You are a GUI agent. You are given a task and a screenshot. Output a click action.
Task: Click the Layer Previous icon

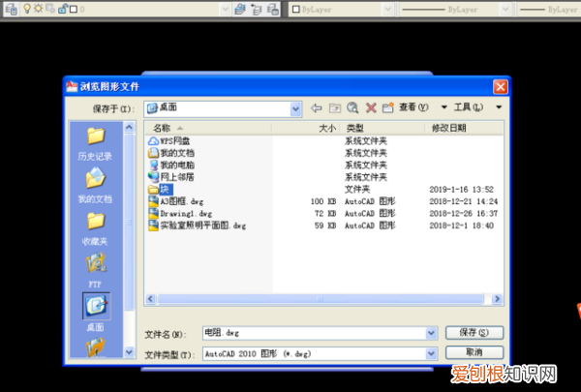tap(257, 10)
